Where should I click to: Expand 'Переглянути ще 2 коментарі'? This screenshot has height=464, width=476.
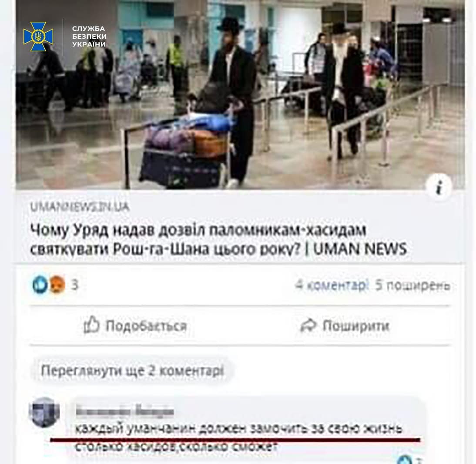pos(132,371)
